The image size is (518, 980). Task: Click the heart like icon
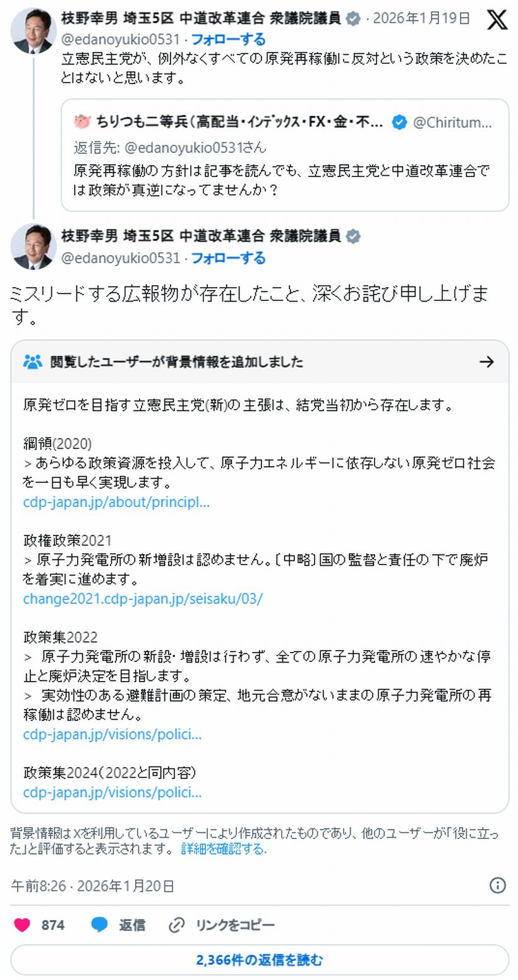(22, 925)
